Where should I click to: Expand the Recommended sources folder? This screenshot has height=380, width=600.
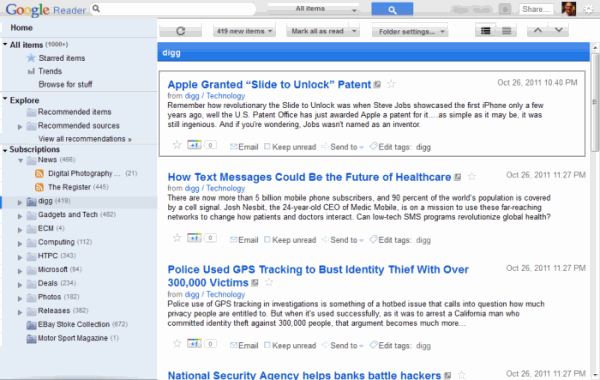click(20, 127)
